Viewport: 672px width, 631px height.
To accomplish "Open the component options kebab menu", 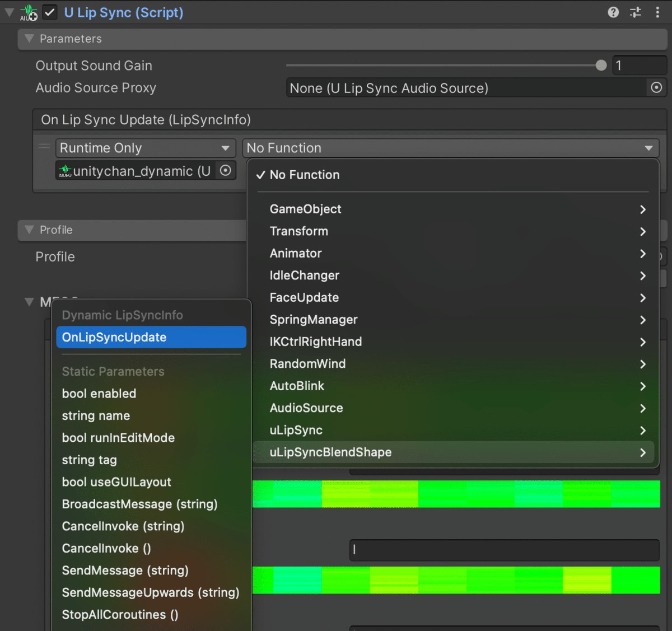I will click(x=658, y=12).
